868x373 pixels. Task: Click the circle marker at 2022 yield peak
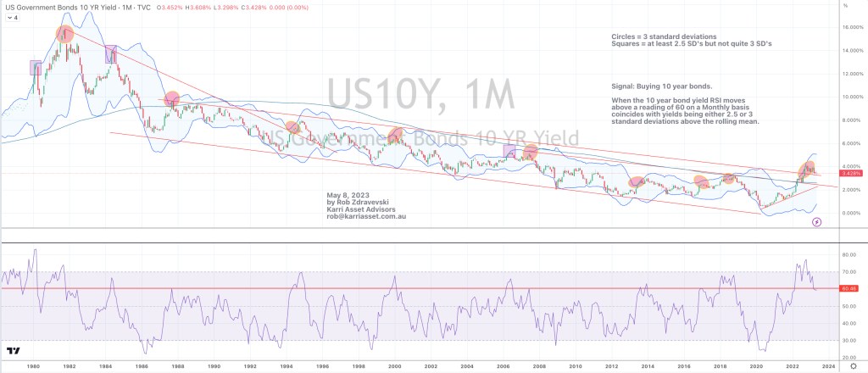click(x=808, y=169)
